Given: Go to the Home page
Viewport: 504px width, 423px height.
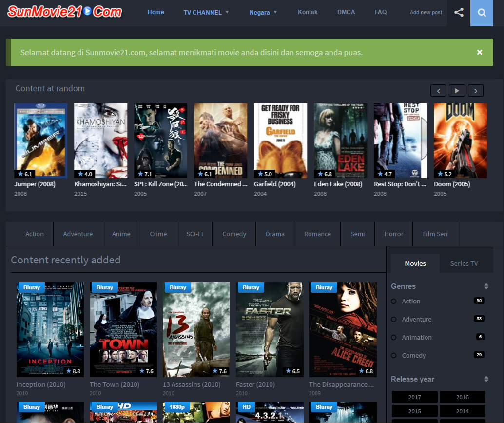Looking at the screenshot, I should pyautogui.click(x=156, y=12).
